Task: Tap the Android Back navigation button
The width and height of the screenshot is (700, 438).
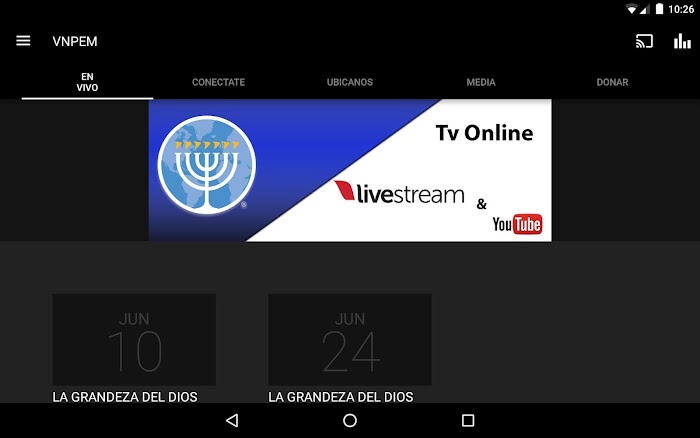Action: click(232, 420)
